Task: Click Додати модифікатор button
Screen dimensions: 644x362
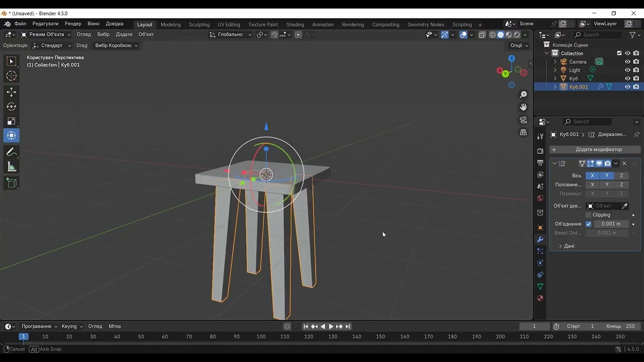Action: tap(595, 149)
